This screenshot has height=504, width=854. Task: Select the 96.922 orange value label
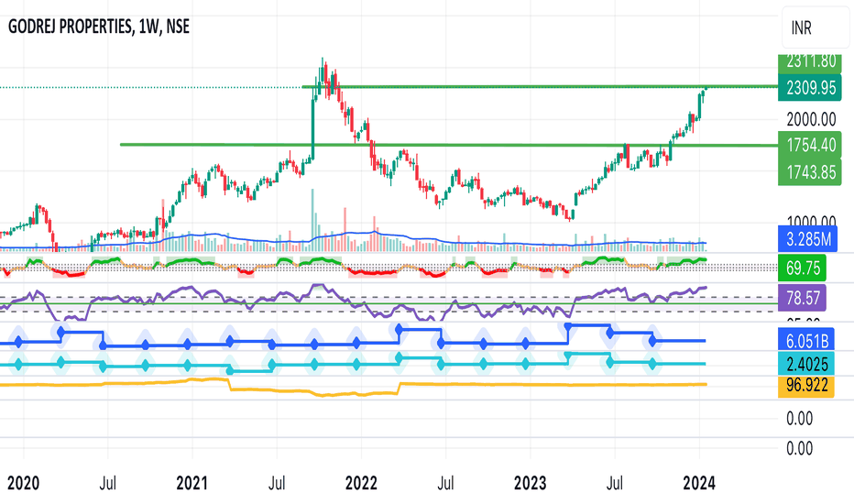pos(806,386)
